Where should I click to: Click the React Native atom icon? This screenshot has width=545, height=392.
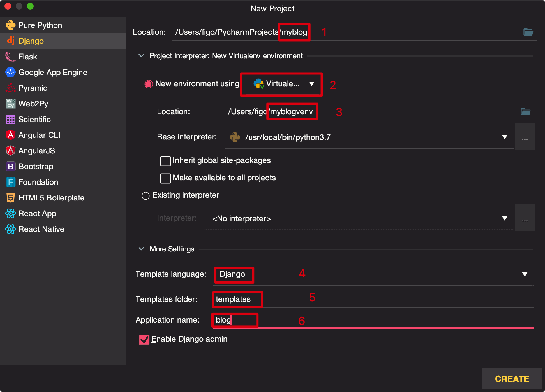(x=10, y=229)
